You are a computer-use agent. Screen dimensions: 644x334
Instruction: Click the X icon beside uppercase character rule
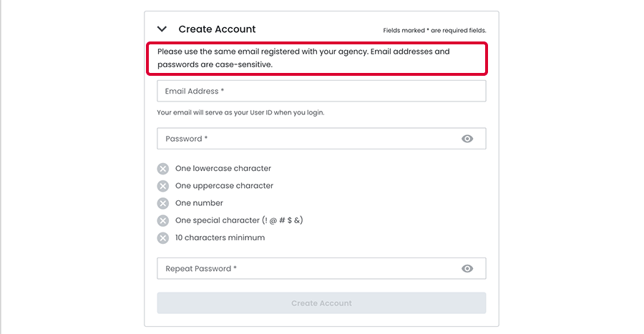coord(163,186)
